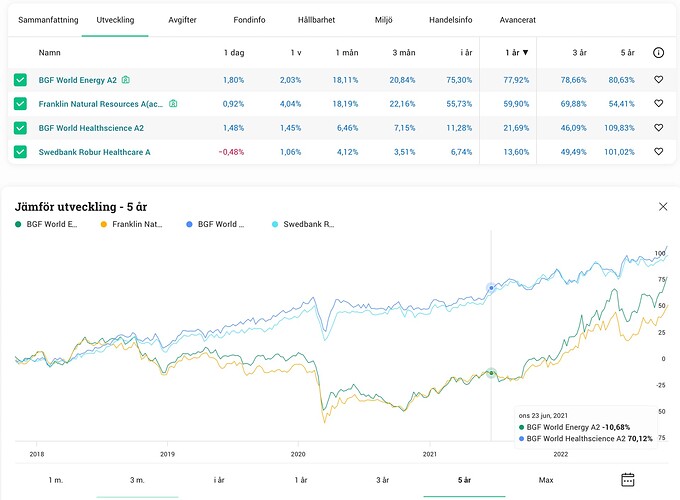Click tooltip date ons 23 jun, 2021
The image size is (680, 500).
[543, 415]
